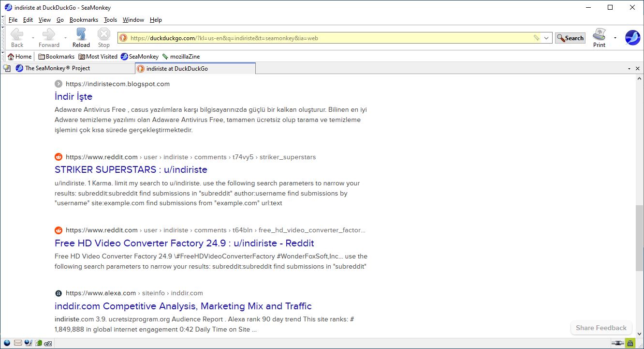Image resolution: width=644 pixels, height=349 pixels.
Task: Open Mail & Newsgroups from status bar
Action: coord(18,343)
